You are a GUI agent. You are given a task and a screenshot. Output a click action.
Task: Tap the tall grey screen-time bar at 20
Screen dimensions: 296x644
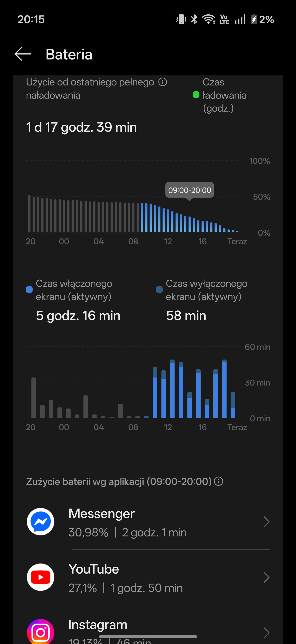[34, 398]
